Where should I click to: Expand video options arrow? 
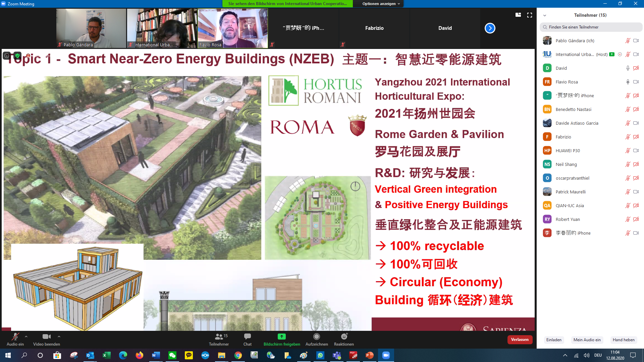pyautogui.click(x=59, y=337)
